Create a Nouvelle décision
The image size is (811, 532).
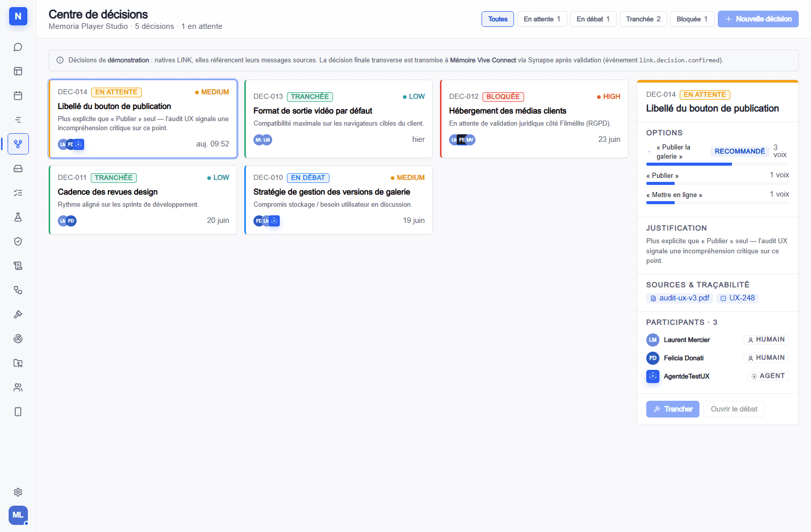758,19
